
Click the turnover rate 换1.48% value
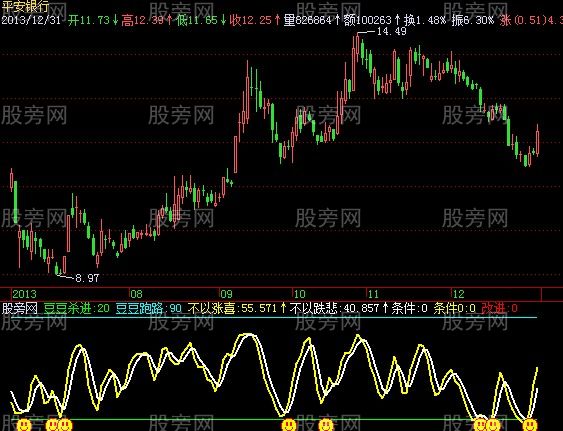click(425, 20)
